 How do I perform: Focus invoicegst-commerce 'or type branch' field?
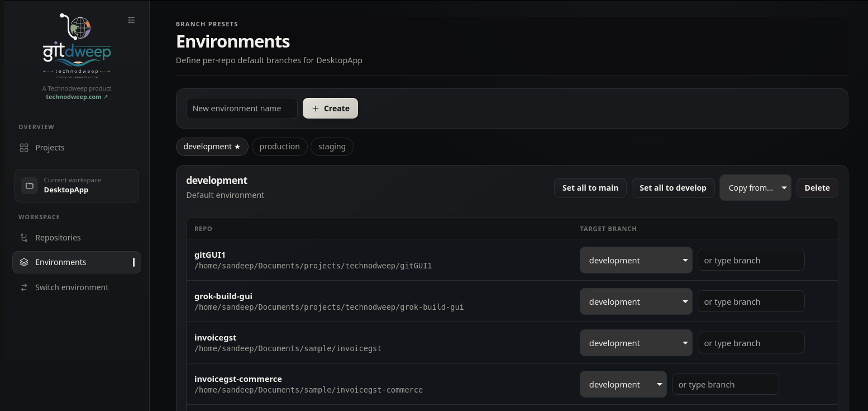[725, 384]
